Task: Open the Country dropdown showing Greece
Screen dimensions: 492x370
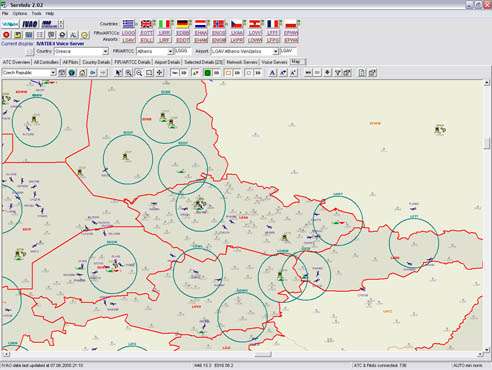Action: 81,52
